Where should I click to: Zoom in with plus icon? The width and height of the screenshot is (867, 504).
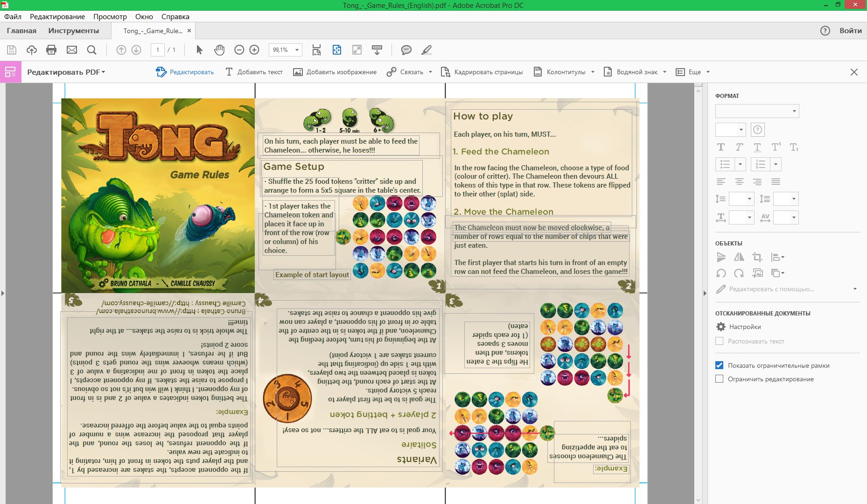254,50
